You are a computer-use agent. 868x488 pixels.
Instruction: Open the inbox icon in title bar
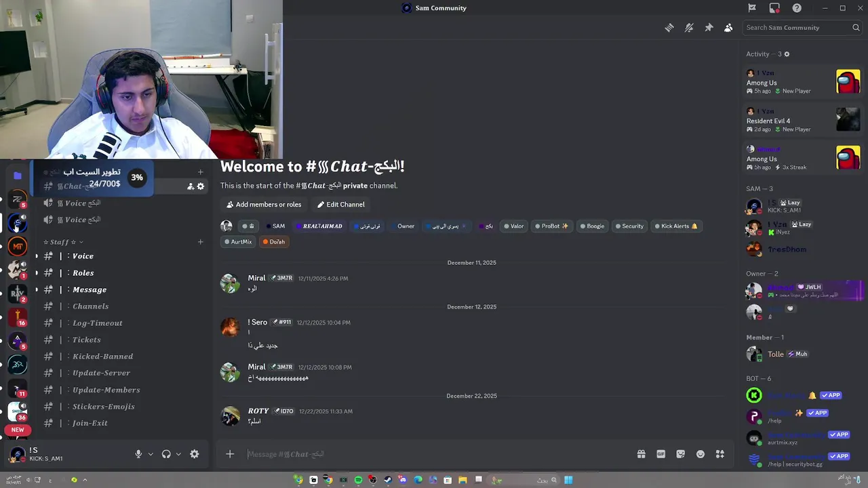(x=774, y=8)
